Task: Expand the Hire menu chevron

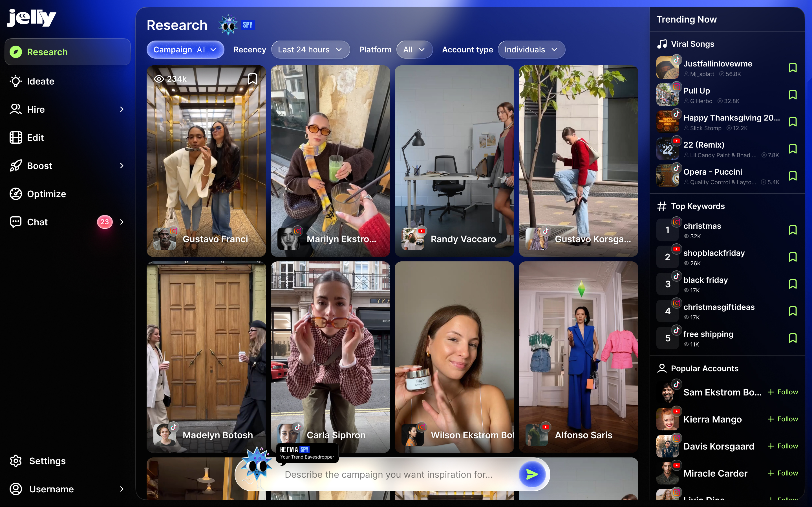Action: pyautogui.click(x=122, y=109)
